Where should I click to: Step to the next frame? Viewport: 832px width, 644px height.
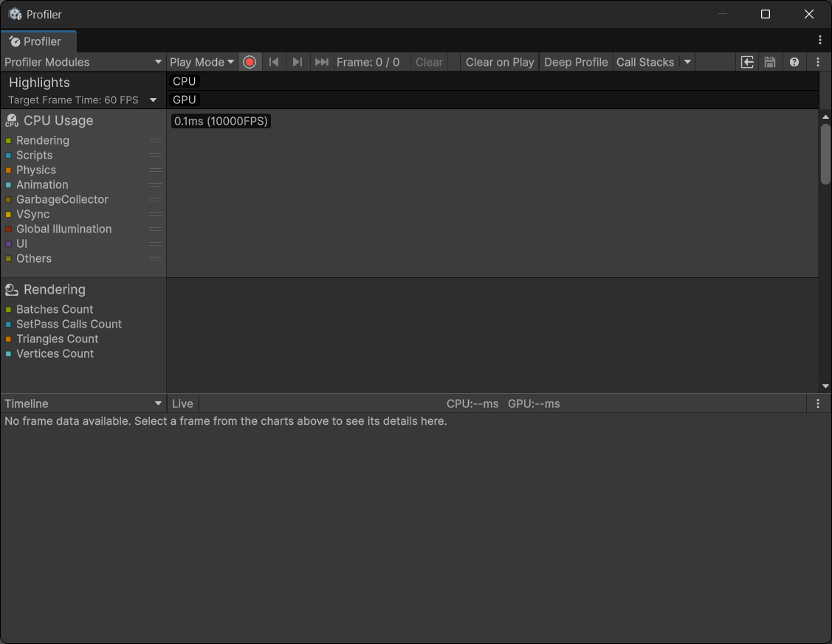[298, 62]
